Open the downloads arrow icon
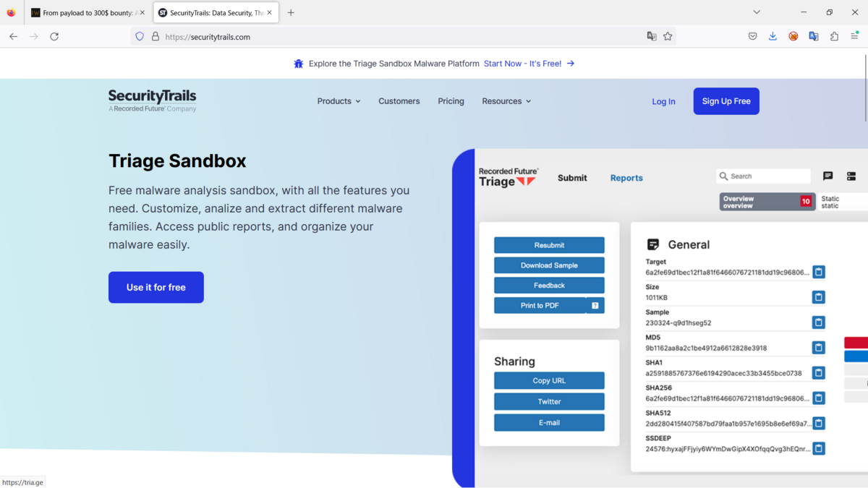The image size is (868, 488). [x=773, y=36]
